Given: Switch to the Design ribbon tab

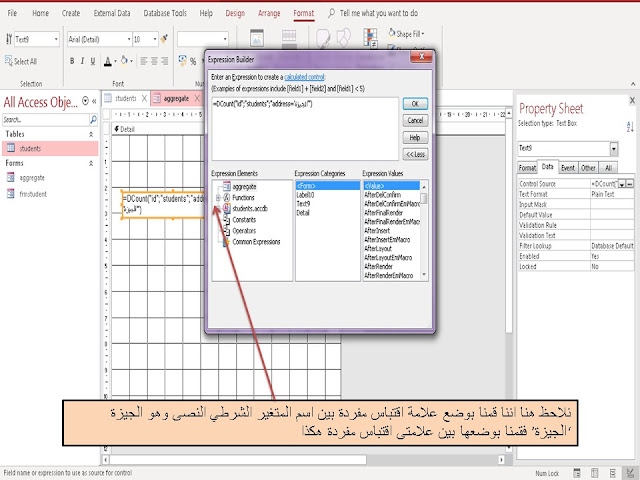Looking at the screenshot, I should click(x=235, y=13).
